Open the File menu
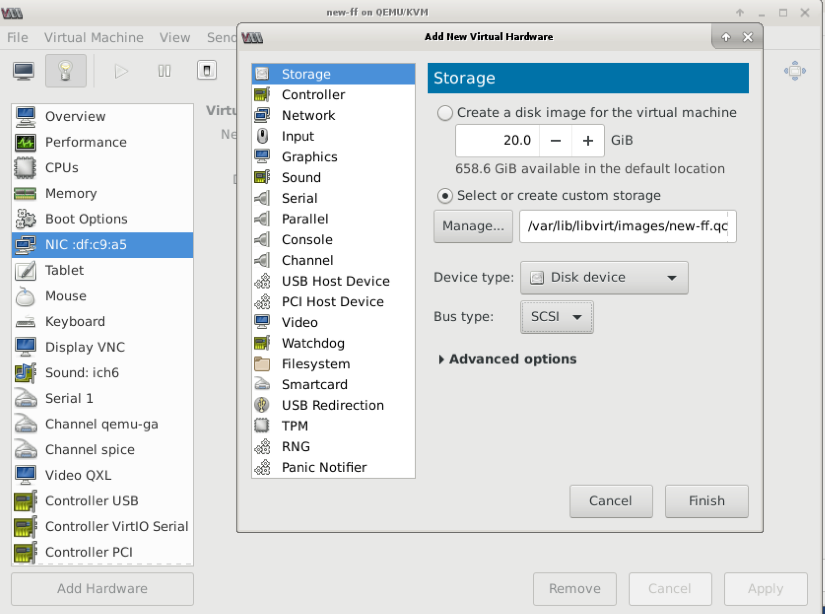825x614 pixels. tap(18, 37)
